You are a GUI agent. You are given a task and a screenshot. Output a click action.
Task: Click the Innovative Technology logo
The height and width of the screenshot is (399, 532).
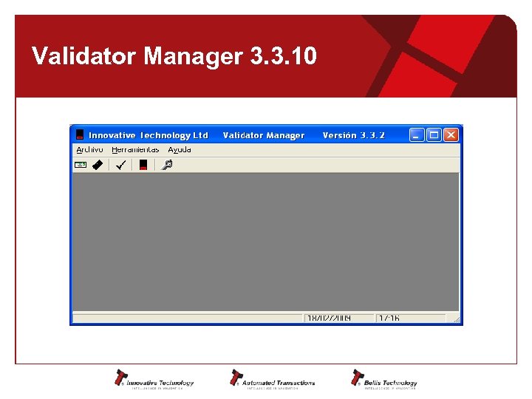[x=154, y=379]
